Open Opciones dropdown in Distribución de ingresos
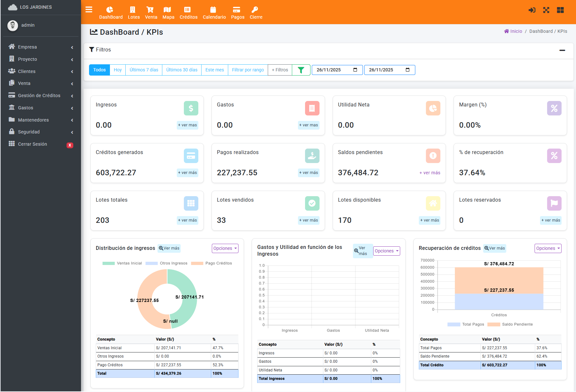 tap(225, 248)
